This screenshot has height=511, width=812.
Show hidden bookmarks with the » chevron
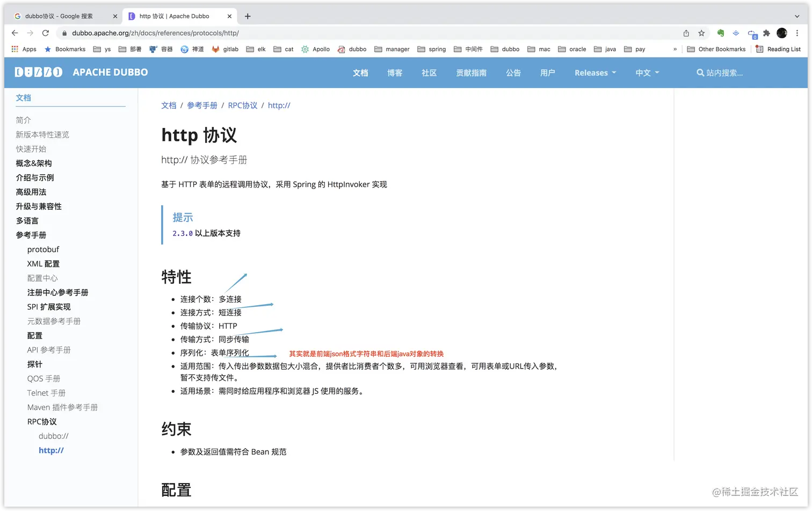tap(675, 49)
